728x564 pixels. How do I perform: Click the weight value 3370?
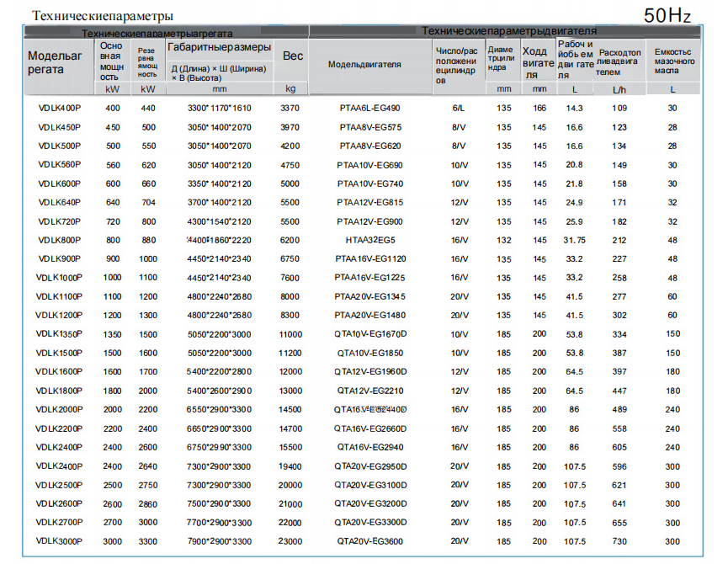click(290, 108)
